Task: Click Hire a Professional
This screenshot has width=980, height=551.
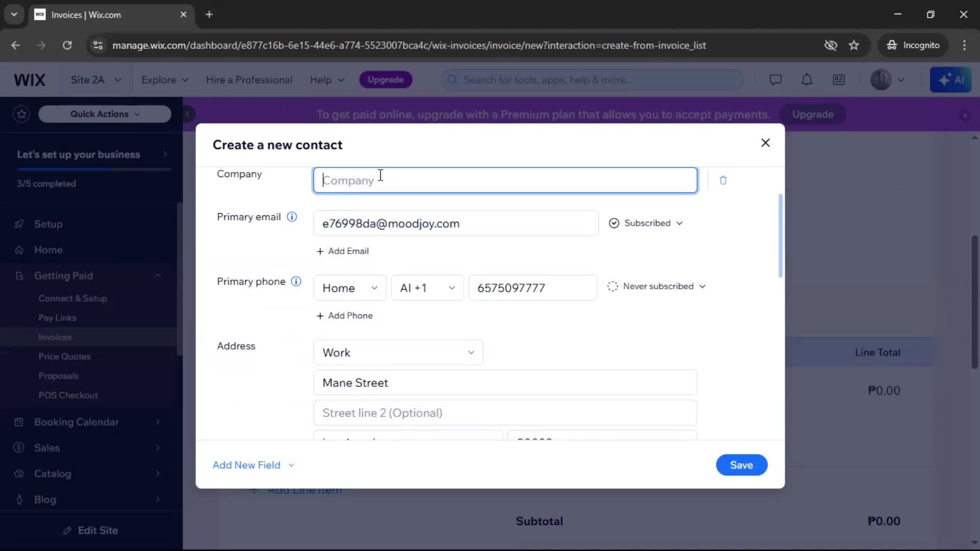Action: pyautogui.click(x=249, y=80)
